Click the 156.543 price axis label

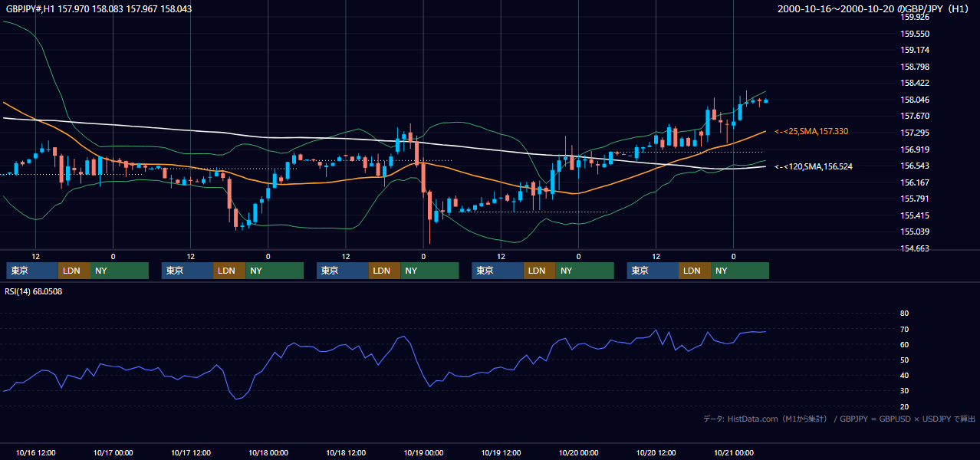click(914, 166)
